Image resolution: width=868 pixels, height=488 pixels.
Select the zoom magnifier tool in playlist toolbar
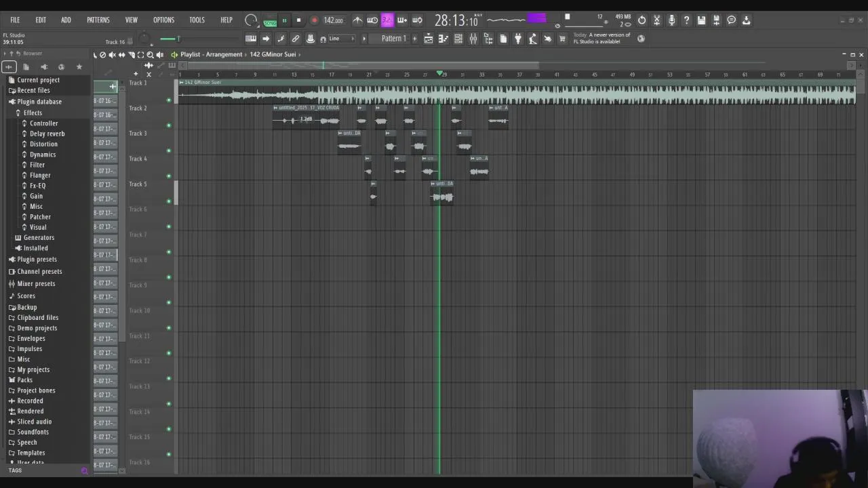(151, 55)
